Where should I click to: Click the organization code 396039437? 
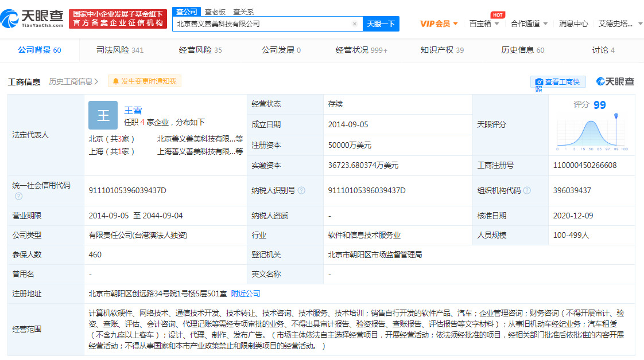572,190
